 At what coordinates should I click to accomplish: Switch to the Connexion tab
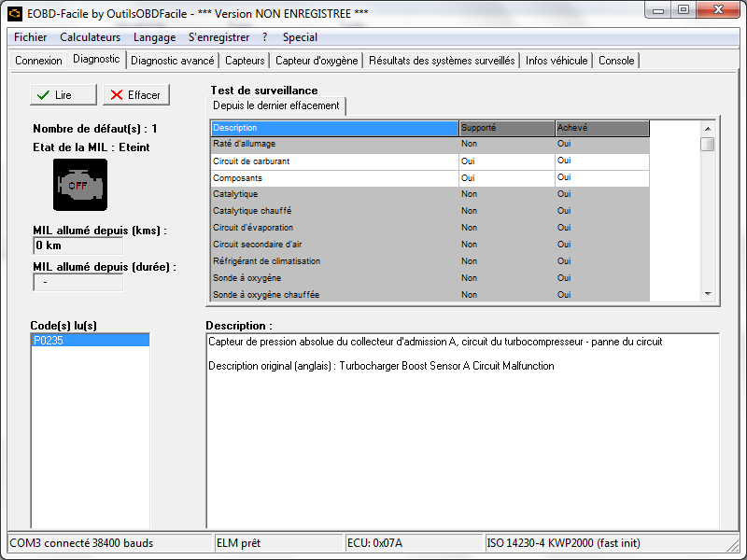[38, 61]
